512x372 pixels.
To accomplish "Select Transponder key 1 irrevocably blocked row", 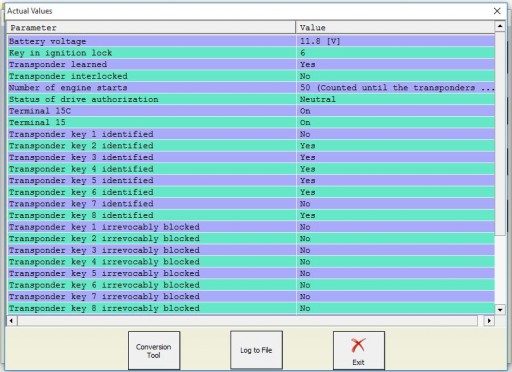I will point(251,227).
